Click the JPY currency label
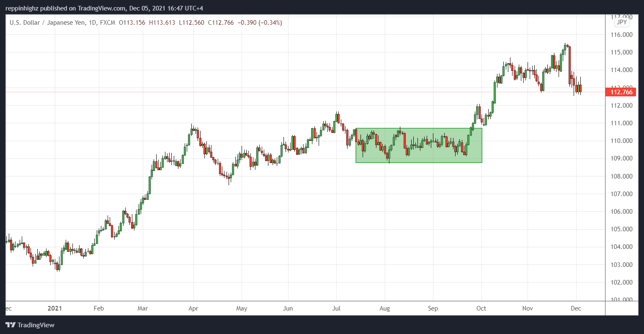This screenshot has width=644, height=334. point(622,22)
